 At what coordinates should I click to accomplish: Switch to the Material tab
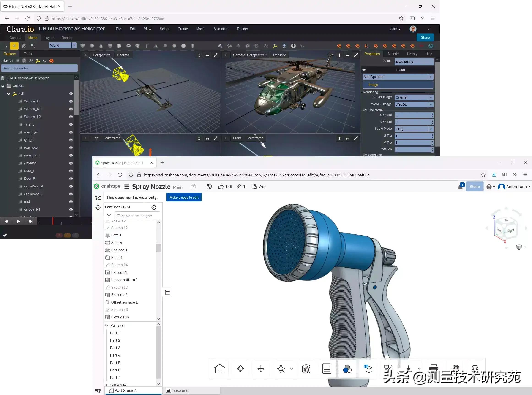393,54
